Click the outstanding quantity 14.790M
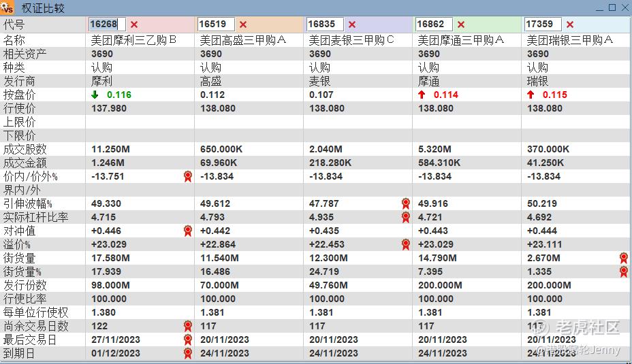This screenshot has width=632, height=364. click(437, 258)
